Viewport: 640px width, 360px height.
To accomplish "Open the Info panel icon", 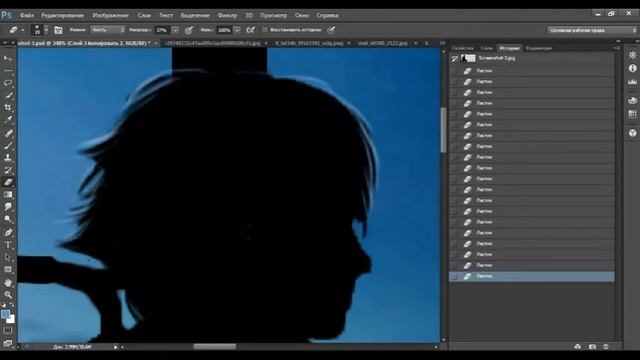I will click(x=632, y=68).
